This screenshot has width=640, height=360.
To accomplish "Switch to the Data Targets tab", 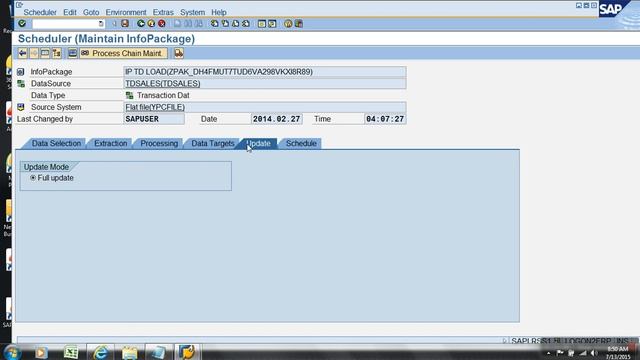I will [x=213, y=144].
